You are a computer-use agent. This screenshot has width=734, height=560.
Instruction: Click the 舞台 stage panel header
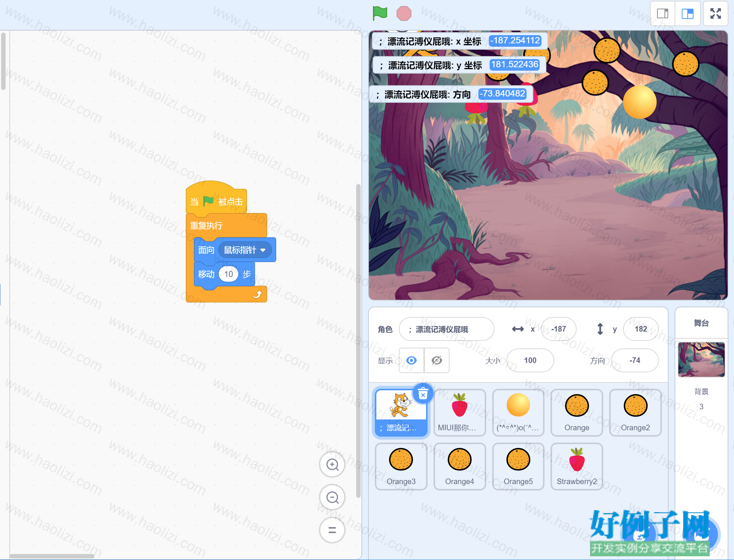point(701,323)
